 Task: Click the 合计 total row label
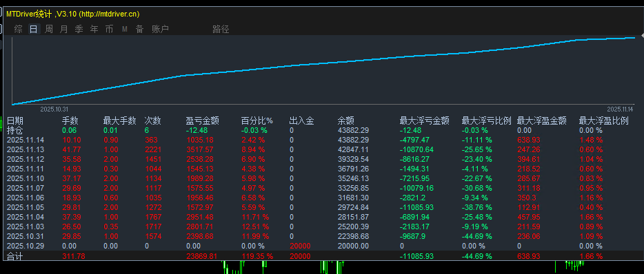15,256
